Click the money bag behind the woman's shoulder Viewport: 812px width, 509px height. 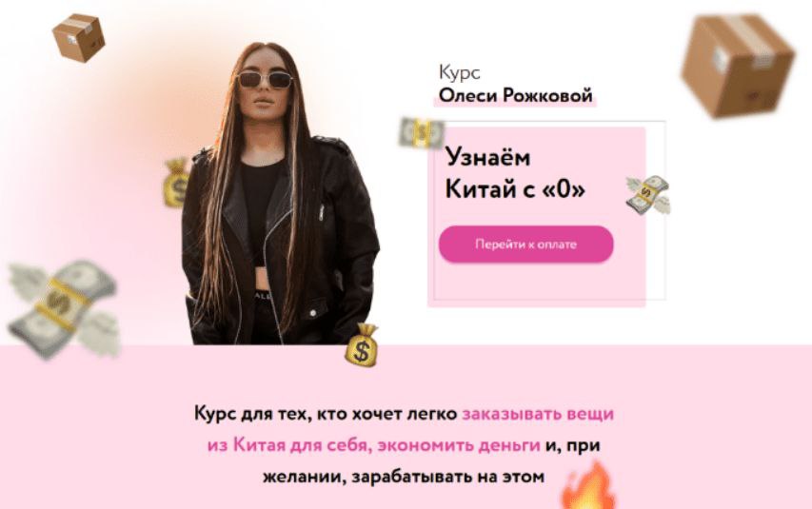point(175,184)
